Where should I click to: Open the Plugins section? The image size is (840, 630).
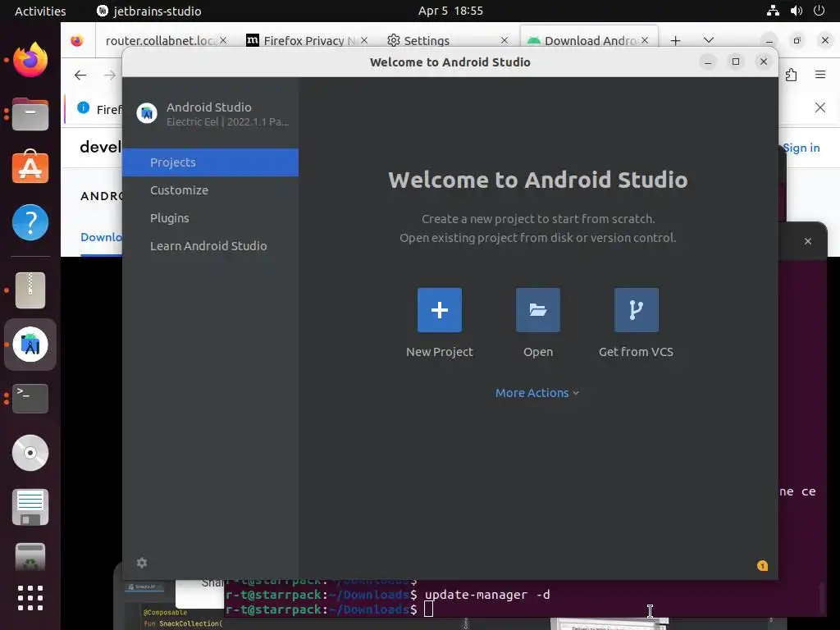tap(211, 218)
